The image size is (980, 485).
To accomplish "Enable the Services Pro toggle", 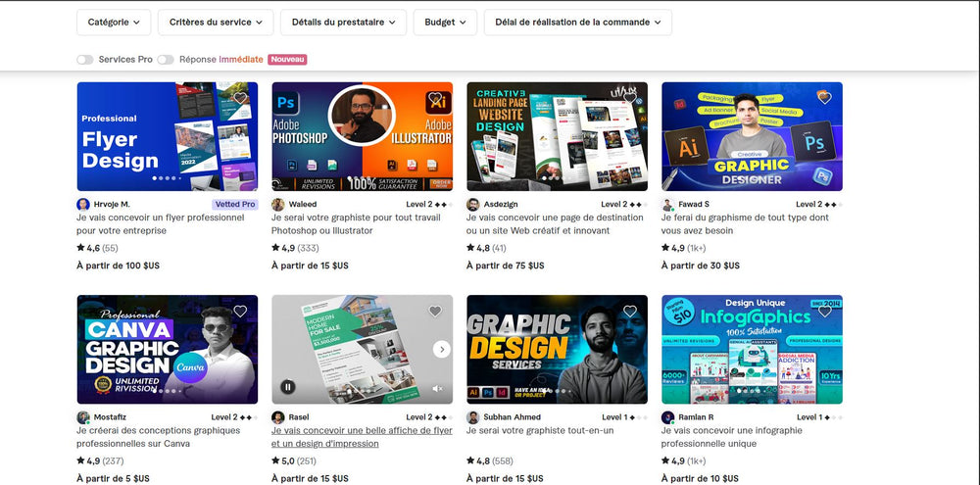I will 85,60.
